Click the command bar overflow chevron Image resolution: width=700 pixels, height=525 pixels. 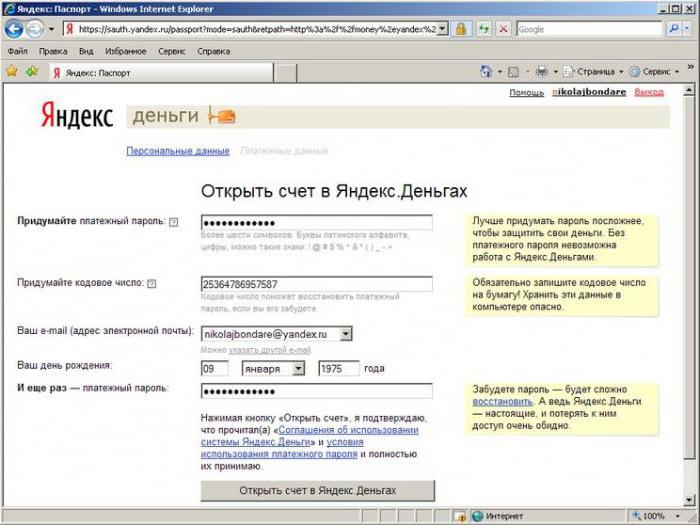pos(691,67)
